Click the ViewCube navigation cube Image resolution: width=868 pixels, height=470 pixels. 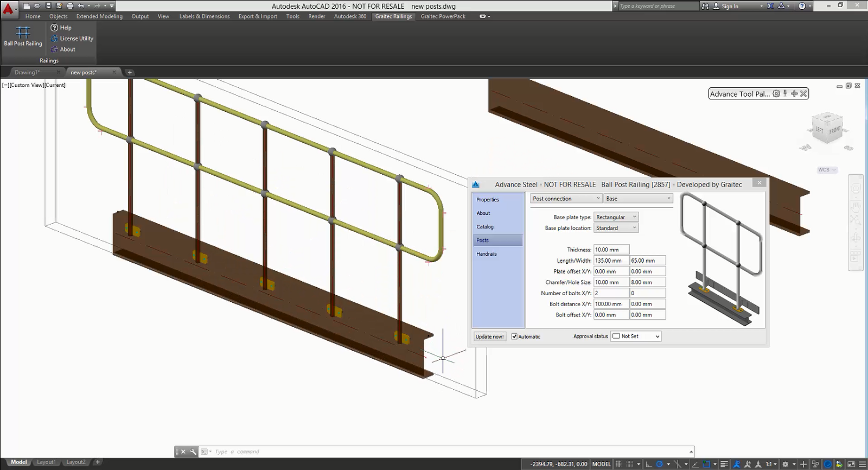[827, 129]
